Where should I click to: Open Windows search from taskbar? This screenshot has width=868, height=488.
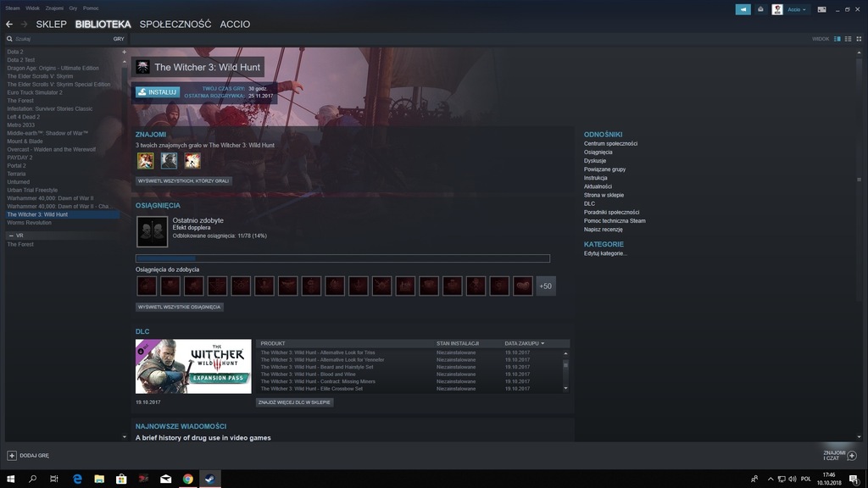pos(32,480)
